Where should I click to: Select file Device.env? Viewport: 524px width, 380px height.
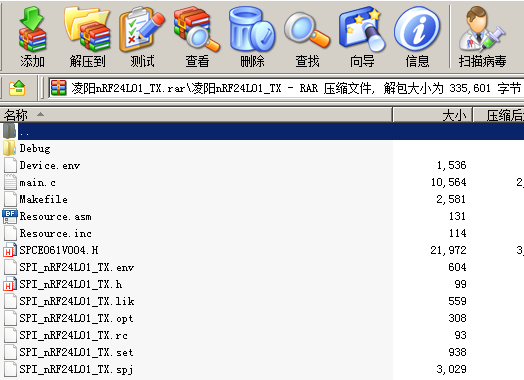point(50,165)
